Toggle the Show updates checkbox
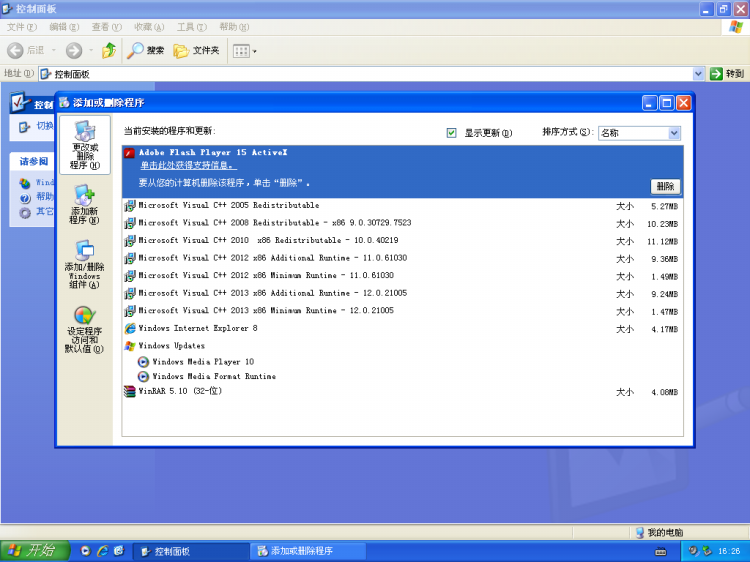750x562 pixels. coord(451,133)
